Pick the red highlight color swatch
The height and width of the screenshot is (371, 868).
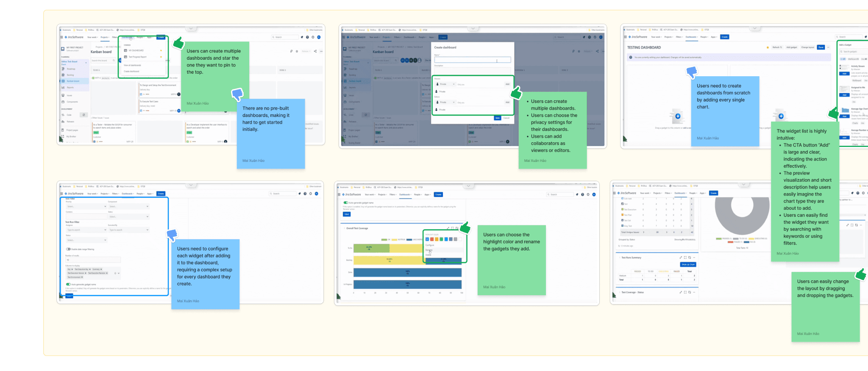pyautogui.click(x=432, y=239)
